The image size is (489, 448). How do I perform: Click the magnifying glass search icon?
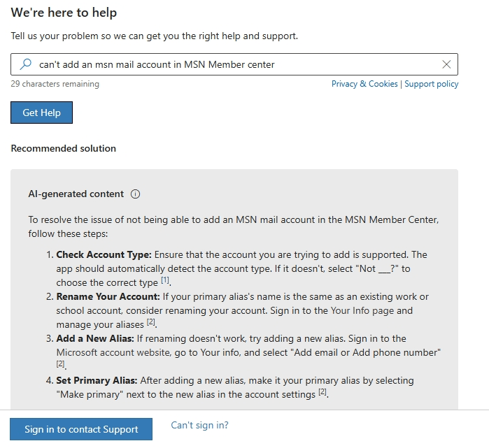coord(26,64)
